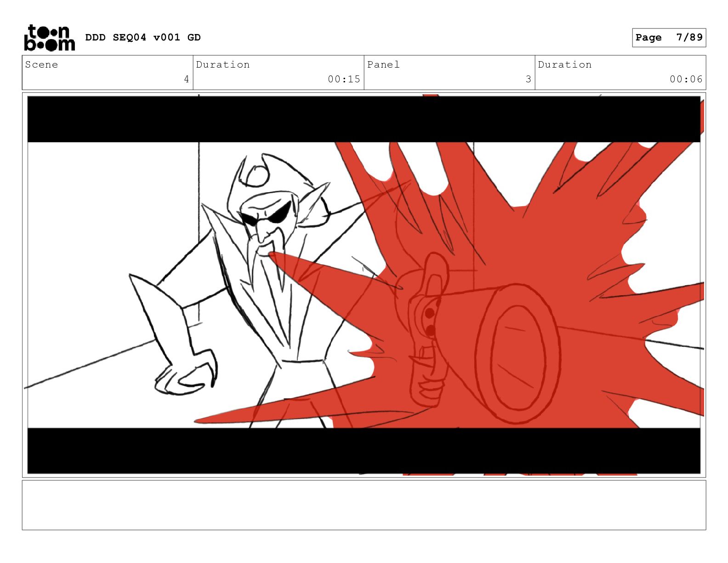Click the panel number value '3'
This screenshot has height=563, width=728.
(x=529, y=79)
